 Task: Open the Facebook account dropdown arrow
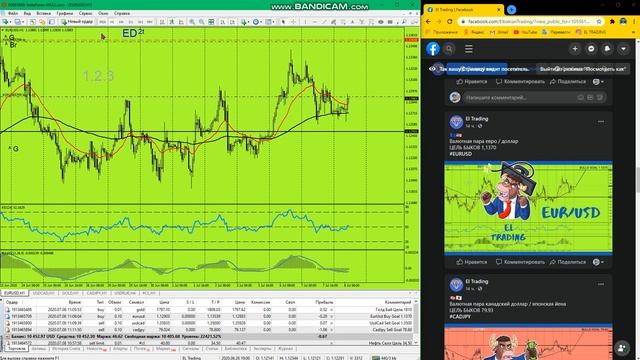pos(623,49)
